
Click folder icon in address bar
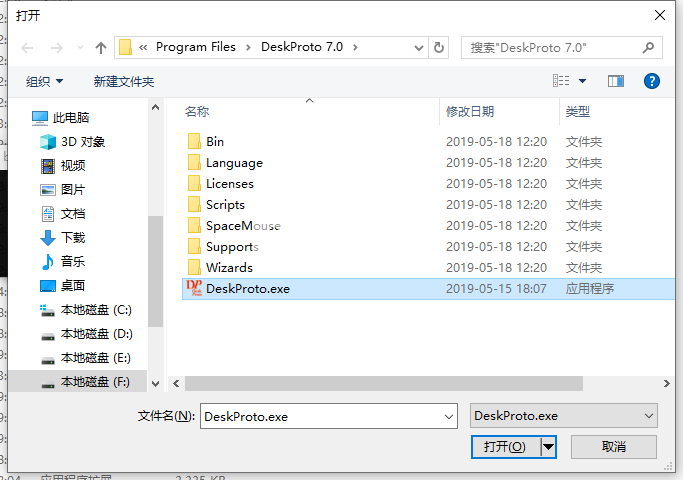coord(125,47)
